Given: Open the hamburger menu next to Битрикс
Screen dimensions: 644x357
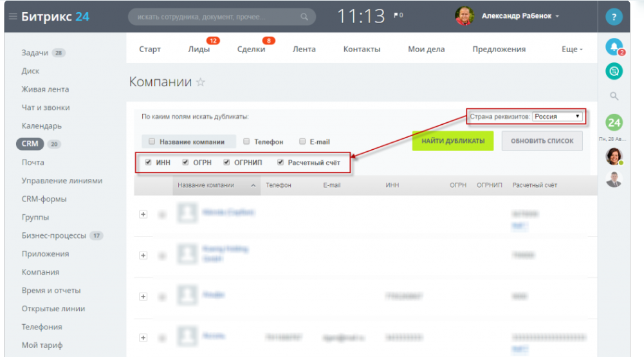Looking at the screenshot, I should coord(13,17).
